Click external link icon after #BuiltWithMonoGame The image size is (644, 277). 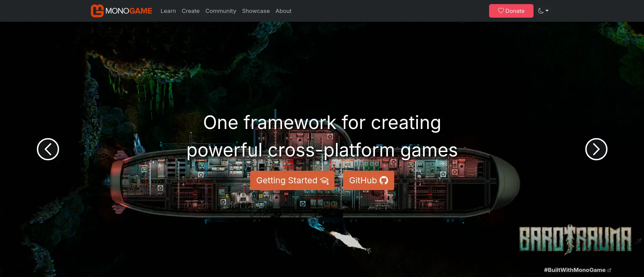pyautogui.click(x=609, y=270)
